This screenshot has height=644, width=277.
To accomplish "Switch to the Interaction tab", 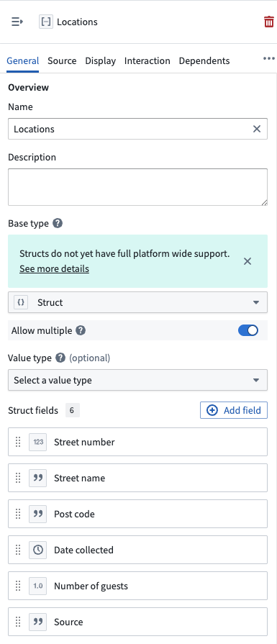I will tap(147, 60).
